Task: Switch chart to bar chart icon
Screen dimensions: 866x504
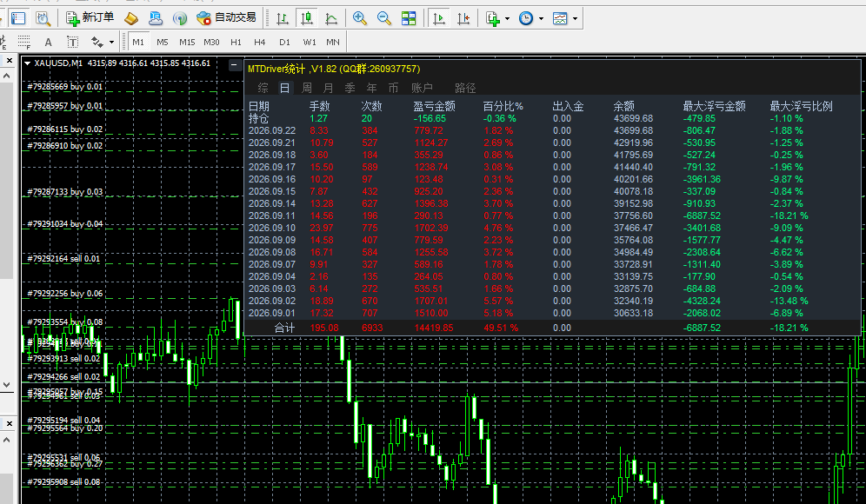Action: pyautogui.click(x=283, y=18)
